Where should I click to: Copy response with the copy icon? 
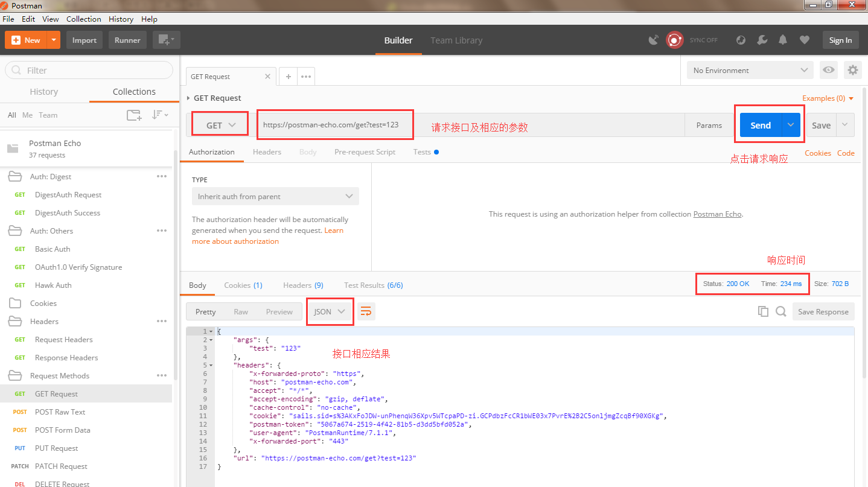[x=763, y=311]
